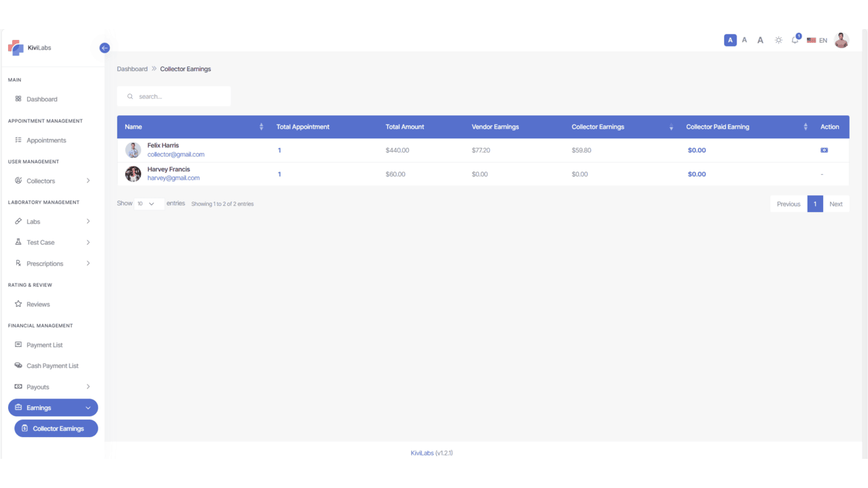Open collector@gmail.com email link
The width and height of the screenshot is (868, 488).
[176, 154]
